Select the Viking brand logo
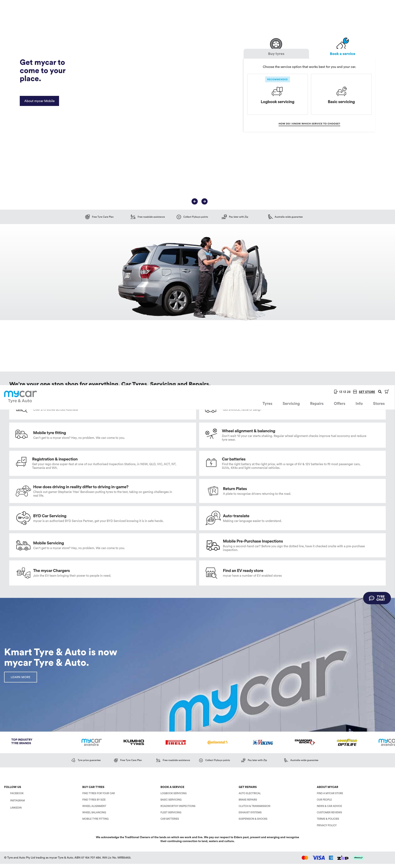The height and width of the screenshot is (868, 395). click(263, 742)
